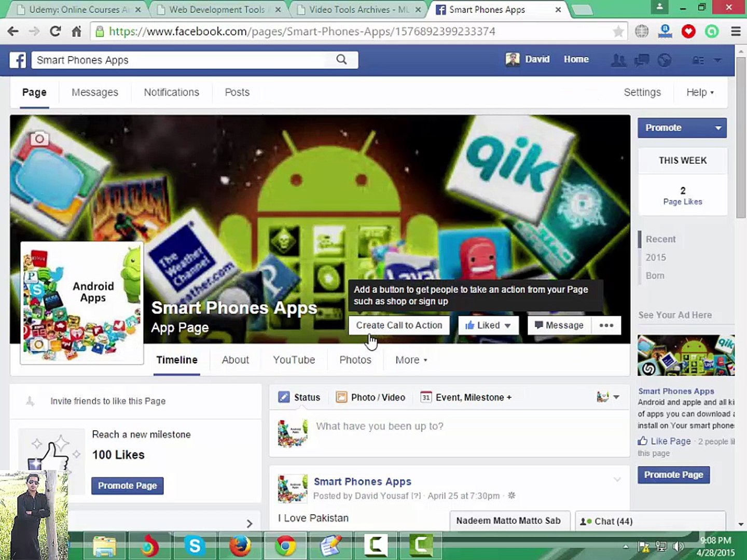This screenshot has height=560, width=747.
Task: Click David's profile picture icon
Action: coord(513,60)
